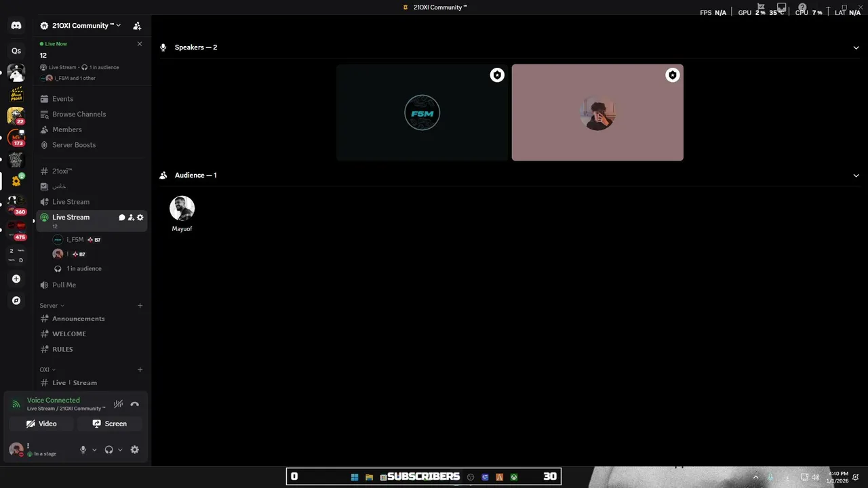Open the server with the 22 badge

click(x=16, y=116)
